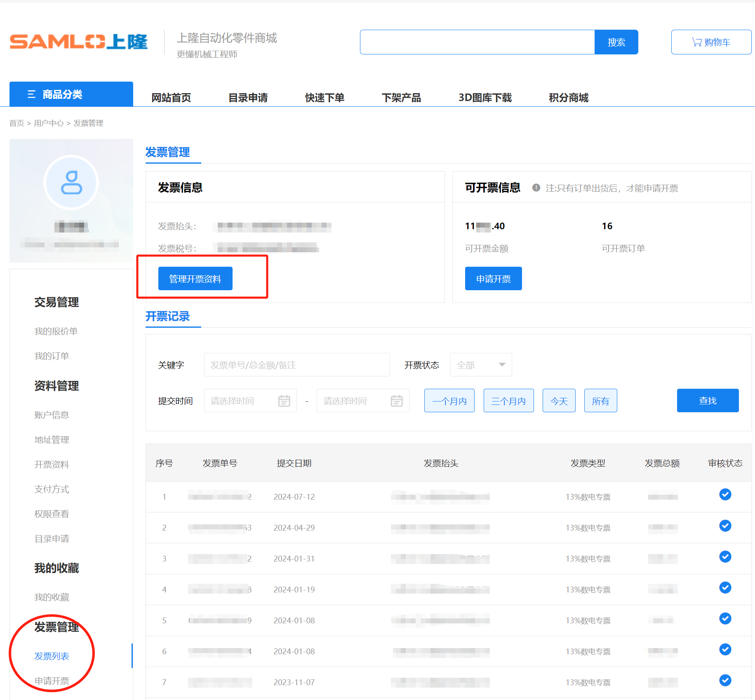Image resolution: width=755 pixels, height=700 pixels.
Task: Open the shopping cart
Action: pos(711,42)
